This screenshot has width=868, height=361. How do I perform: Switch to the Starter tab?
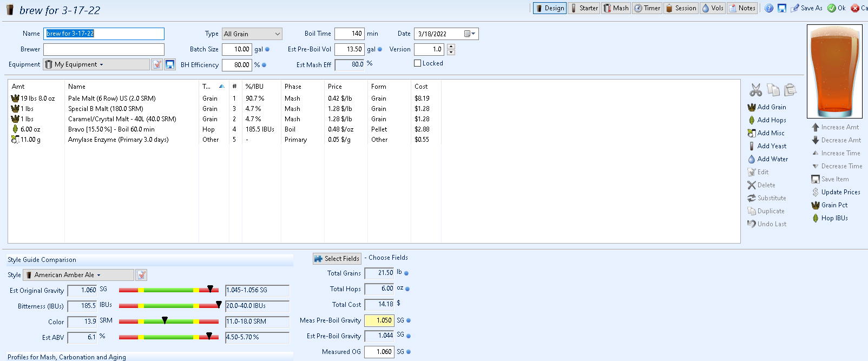tap(584, 8)
